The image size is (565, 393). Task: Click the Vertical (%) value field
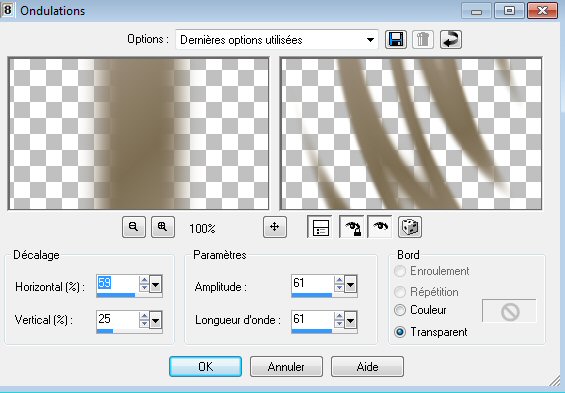click(x=117, y=319)
